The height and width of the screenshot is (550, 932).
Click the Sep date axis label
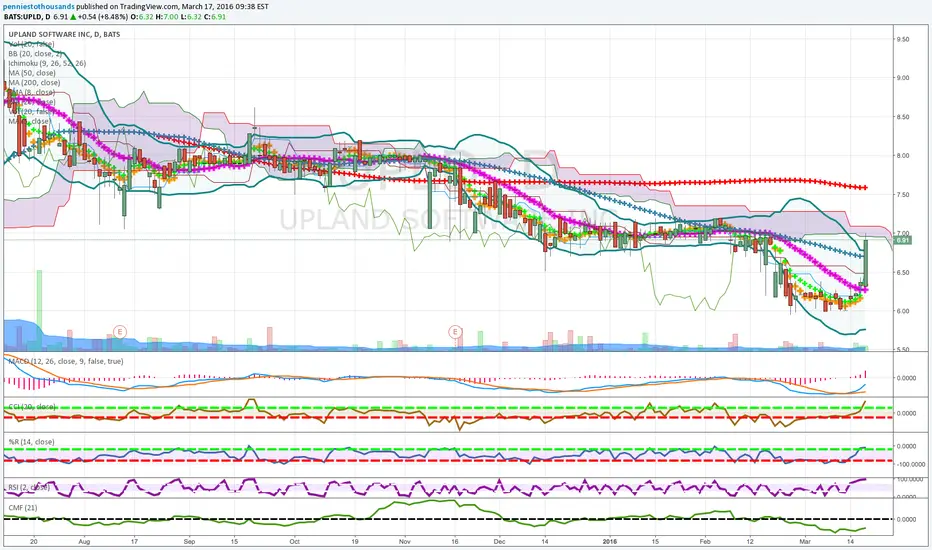[189, 542]
